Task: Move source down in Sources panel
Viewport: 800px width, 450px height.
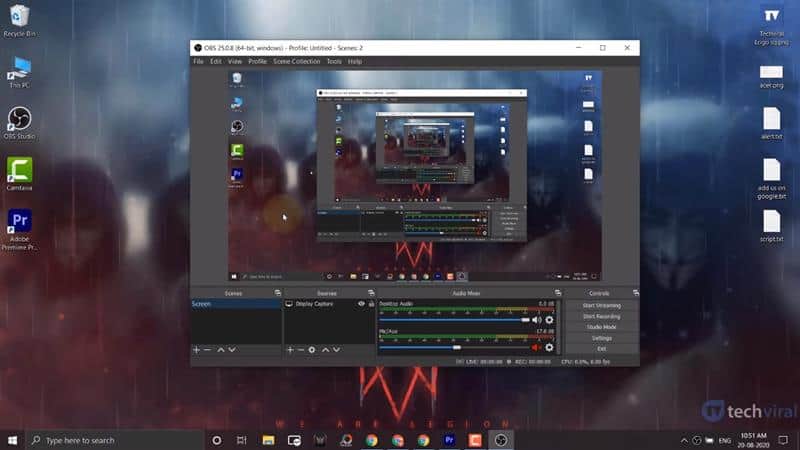Action: pyautogui.click(x=336, y=350)
